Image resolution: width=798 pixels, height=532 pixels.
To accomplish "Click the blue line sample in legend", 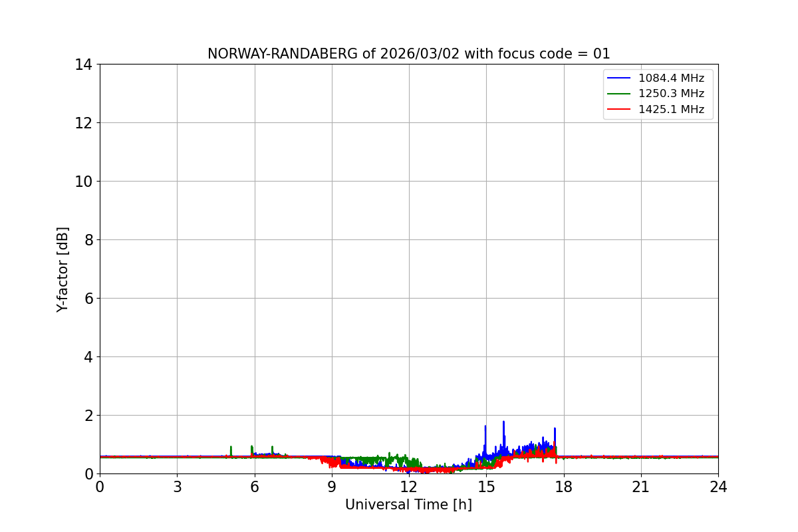I will point(620,78).
